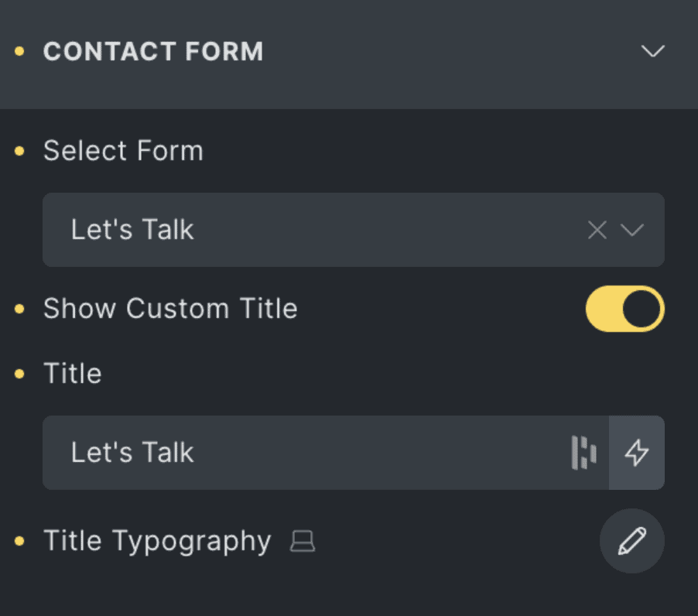Click the yellow dot beside Contact Form
This screenshot has width=698, height=616.
click(x=20, y=52)
